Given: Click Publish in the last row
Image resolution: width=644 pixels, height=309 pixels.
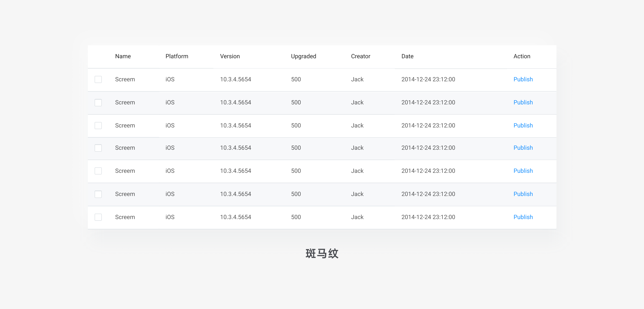Looking at the screenshot, I should [x=523, y=217].
